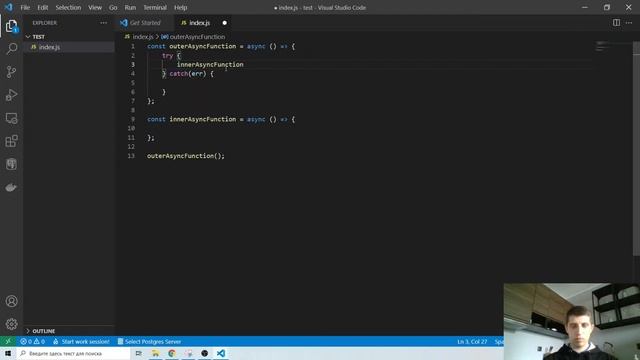Open the black circular app on taskbar

point(204,353)
